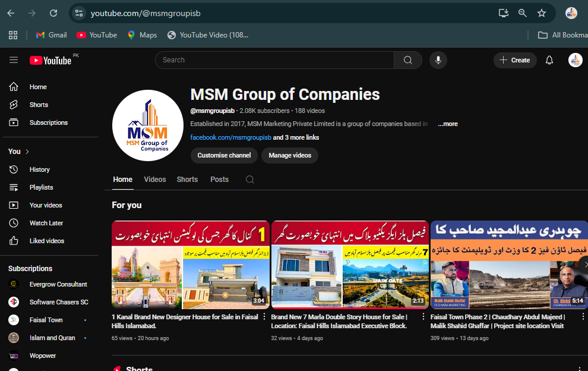
Task: Activate voice search microphone
Action: [438, 60]
